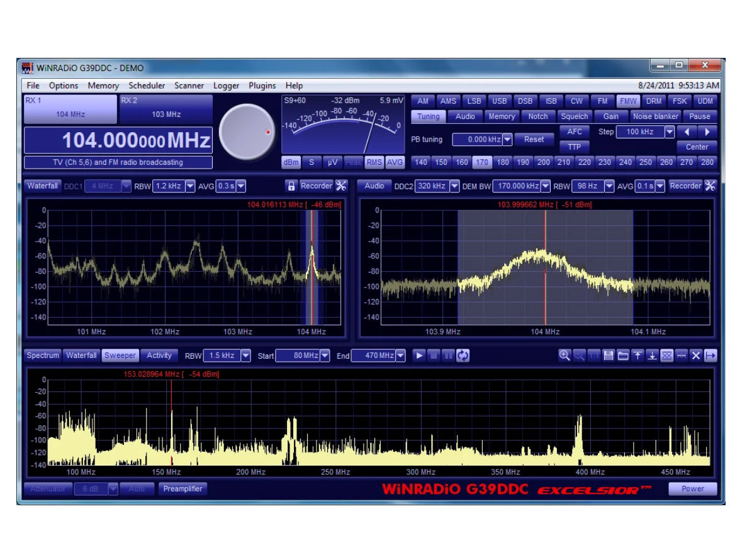The height and width of the screenshot is (560, 742).
Task: Enable the Peak indicator mode
Action: (x=352, y=162)
